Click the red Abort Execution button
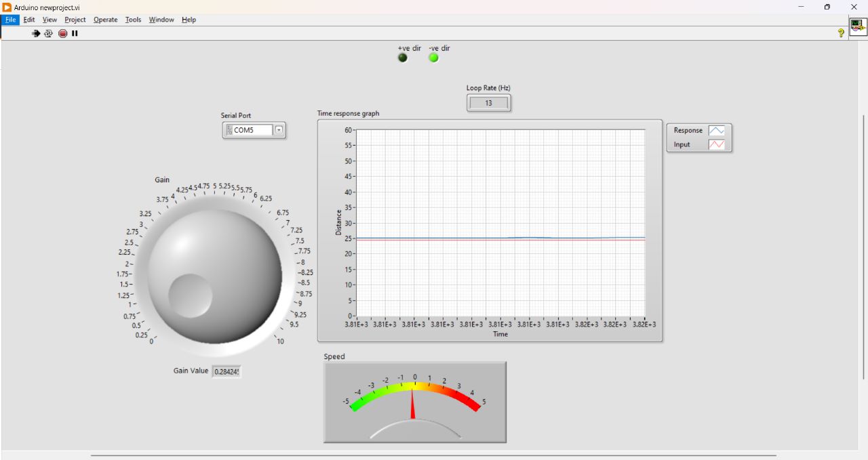Screen dimensions: 868x460 click(x=63, y=33)
